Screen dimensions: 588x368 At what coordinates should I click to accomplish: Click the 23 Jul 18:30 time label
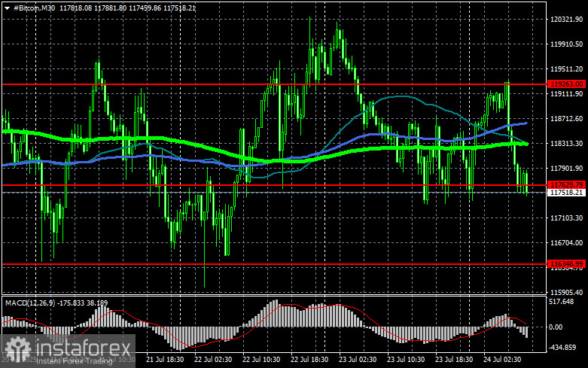coord(454,360)
